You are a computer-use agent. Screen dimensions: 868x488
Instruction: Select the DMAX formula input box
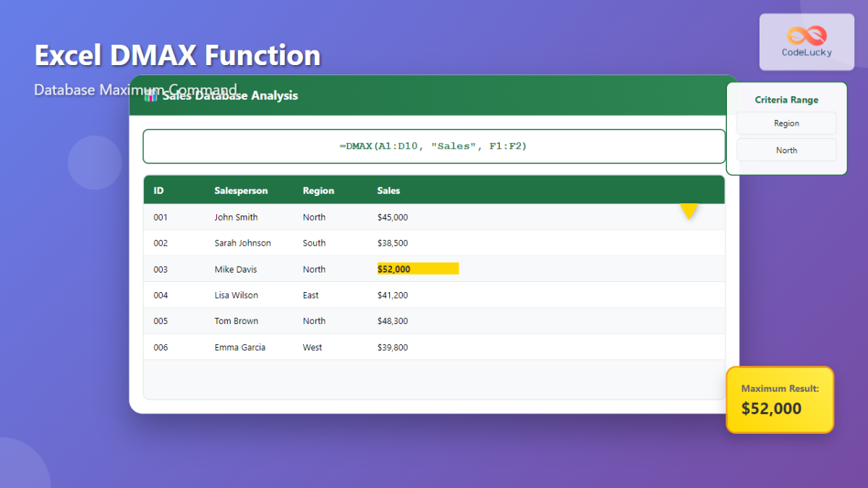tap(433, 146)
